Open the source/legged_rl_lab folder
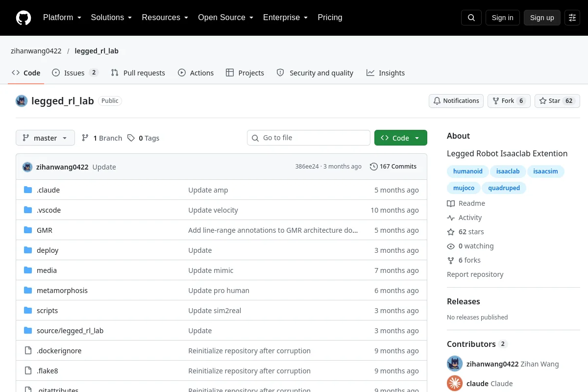This screenshot has height=392, width=588. tap(70, 331)
